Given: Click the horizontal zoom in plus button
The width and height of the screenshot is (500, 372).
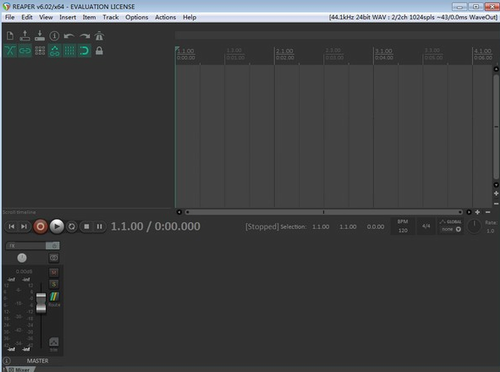Looking at the screenshot, I should pyautogui.click(x=477, y=212).
